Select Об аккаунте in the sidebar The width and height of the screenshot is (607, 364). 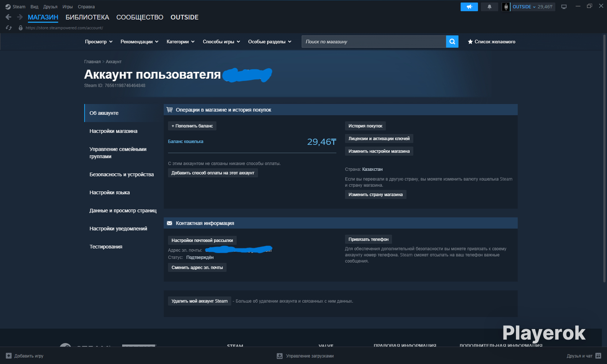coord(121,113)
